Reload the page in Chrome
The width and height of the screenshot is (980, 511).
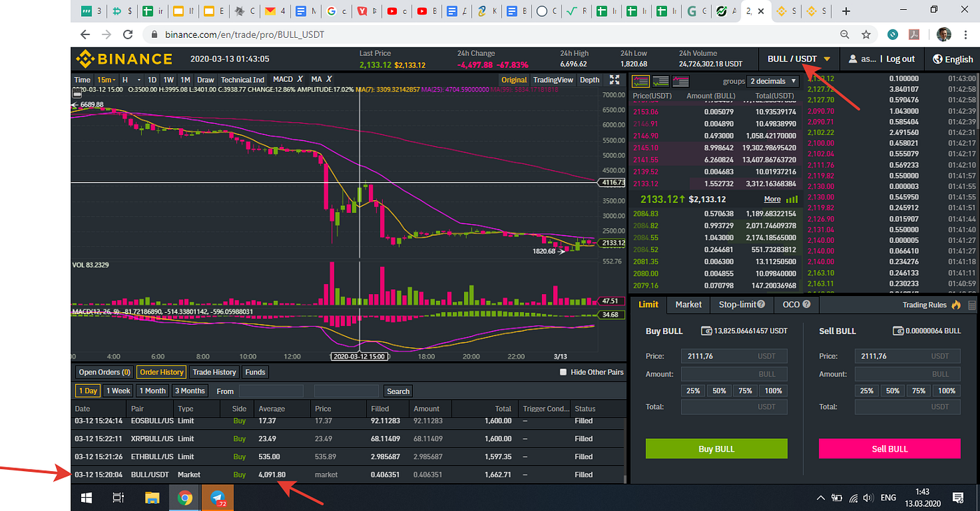click(127, 34)
